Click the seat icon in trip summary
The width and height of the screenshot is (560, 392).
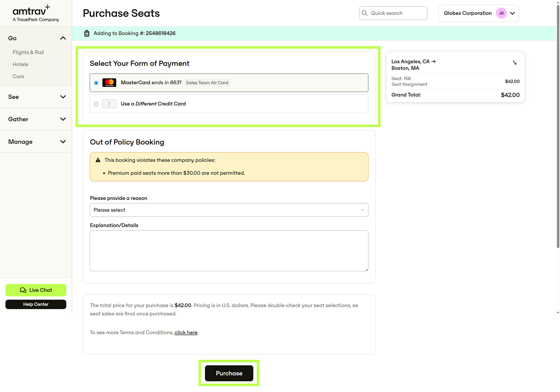point(515,62)
